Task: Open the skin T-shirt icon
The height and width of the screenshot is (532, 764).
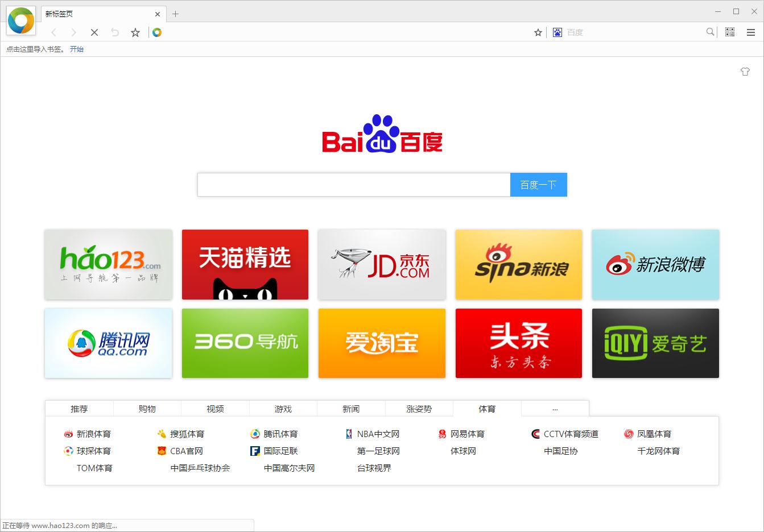Action: (745, 72)
